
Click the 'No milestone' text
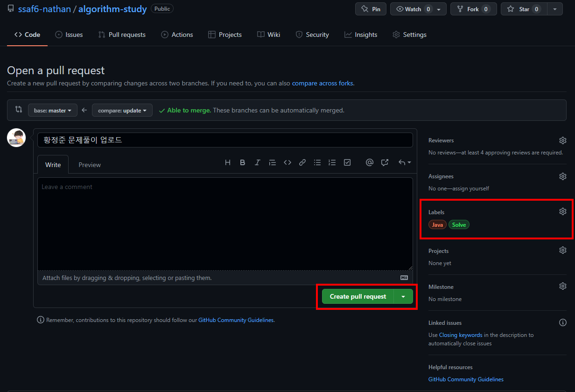(x=445, y=299)
